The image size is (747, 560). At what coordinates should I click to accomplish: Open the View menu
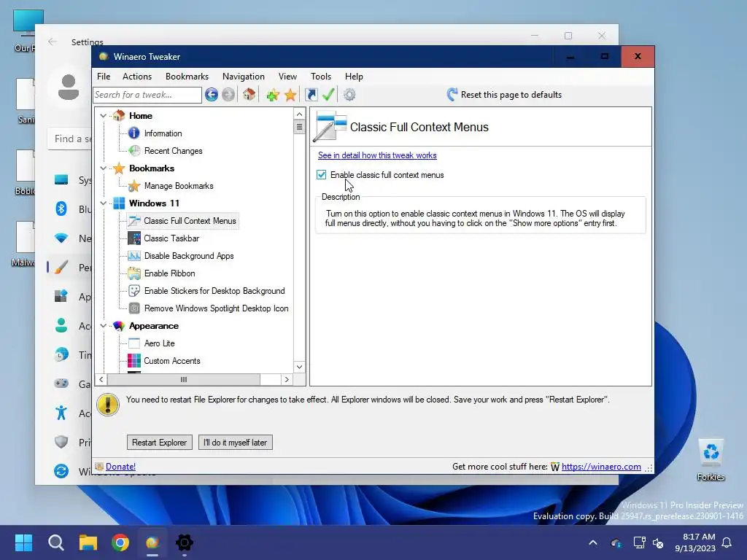pos(287,76)
